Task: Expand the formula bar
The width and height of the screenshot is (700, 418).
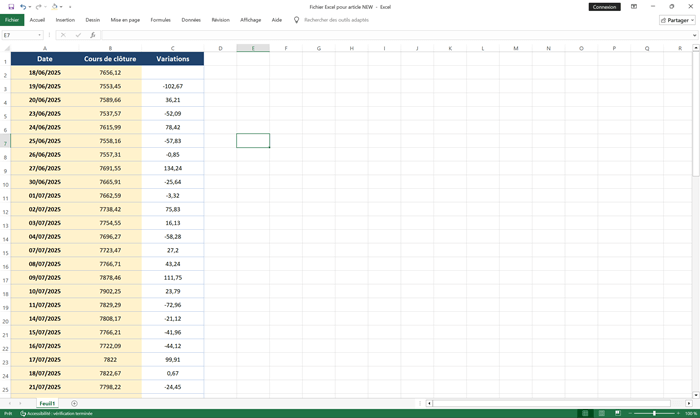Action: (x=694, y=35)
